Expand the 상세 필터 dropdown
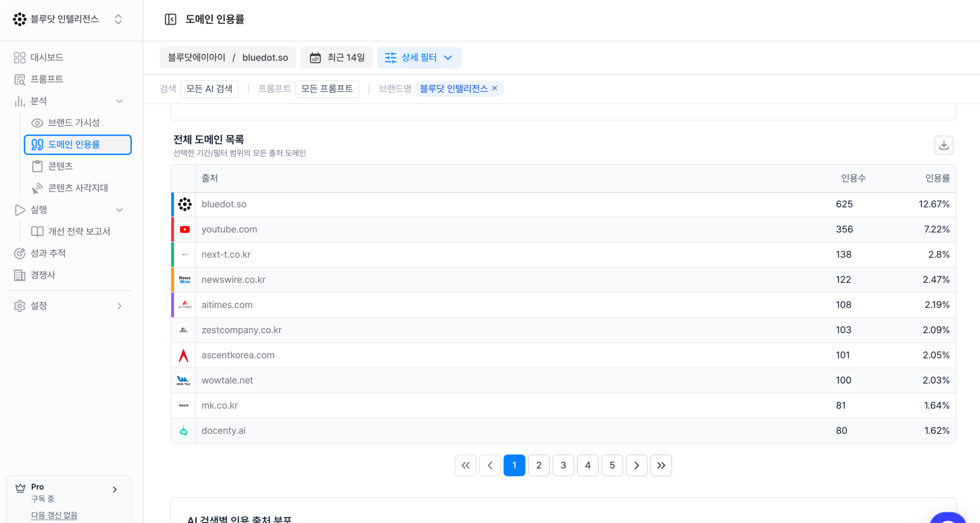Image resolution: width=980 pixels, height=523 pixels. point(448,58)
